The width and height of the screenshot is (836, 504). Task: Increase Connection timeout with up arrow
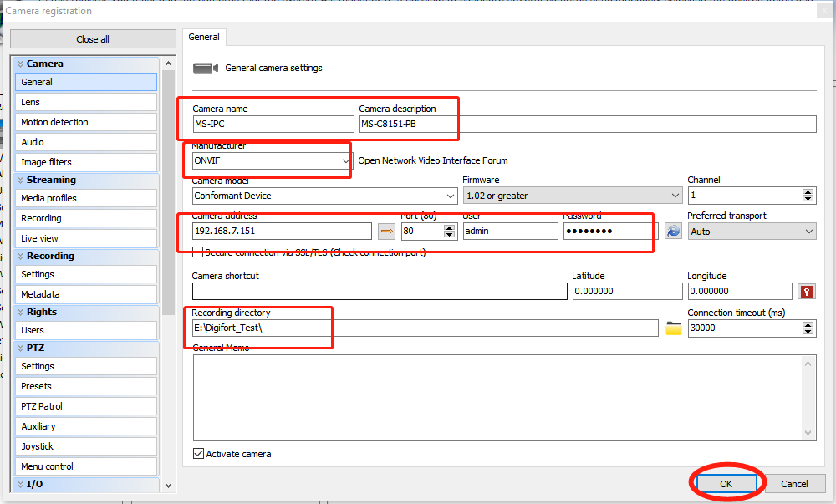tap(808, 324)
